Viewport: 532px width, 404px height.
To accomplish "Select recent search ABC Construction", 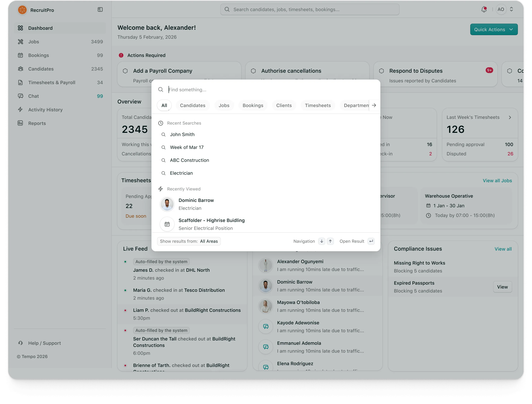I will click(x=266, y=160).
